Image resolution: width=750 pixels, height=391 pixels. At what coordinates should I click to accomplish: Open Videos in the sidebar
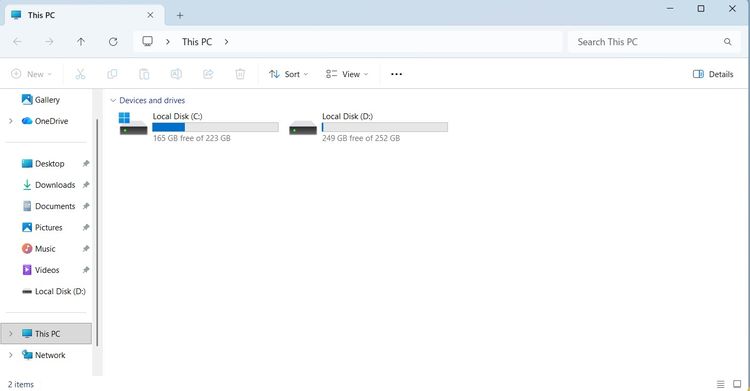[x=41, y=270]
